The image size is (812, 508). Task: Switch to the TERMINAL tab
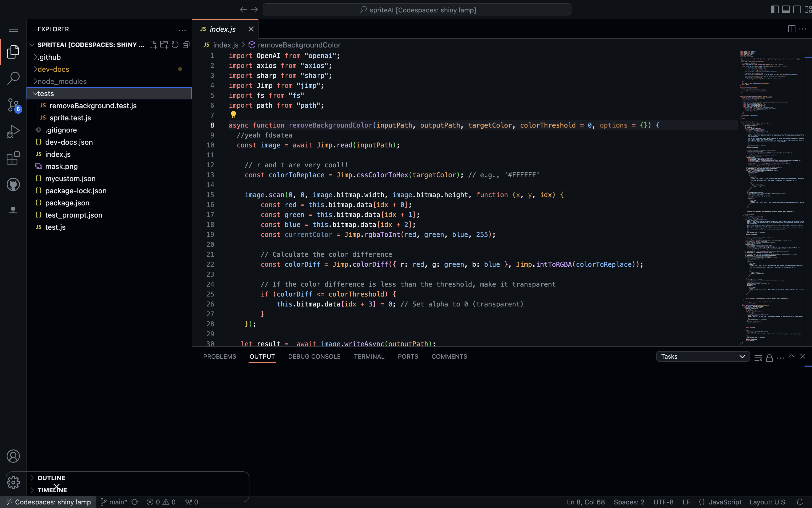tap(369, 356)
